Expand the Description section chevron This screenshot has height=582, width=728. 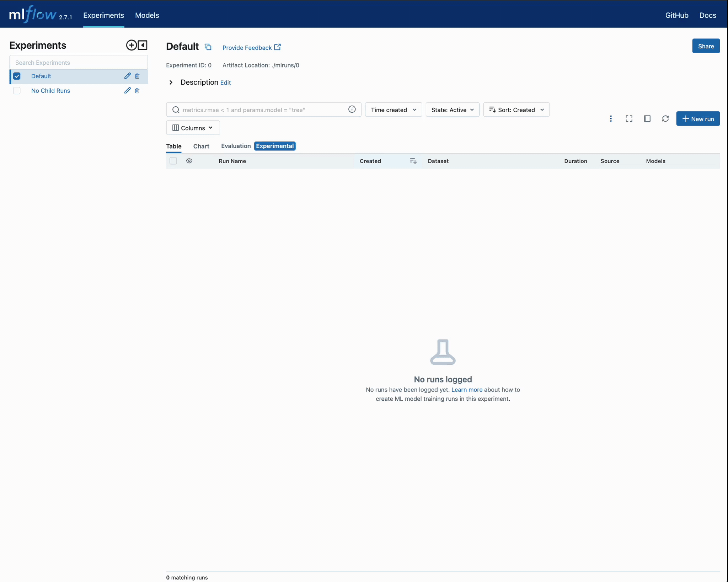[171, 82]
